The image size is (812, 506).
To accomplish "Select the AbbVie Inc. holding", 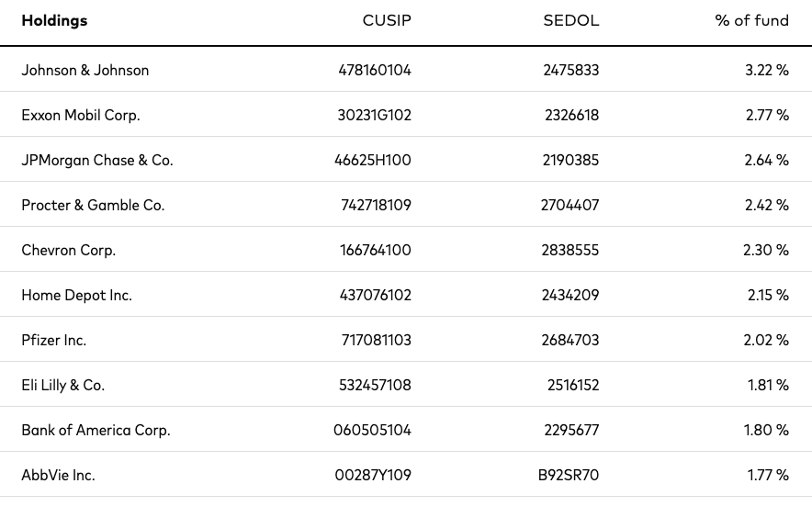I will (x=59, y=476).
